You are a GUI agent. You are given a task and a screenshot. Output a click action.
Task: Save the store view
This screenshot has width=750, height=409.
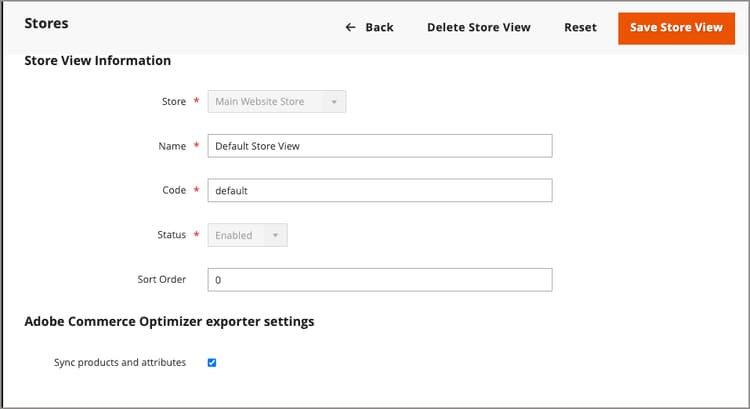(676, 28)
